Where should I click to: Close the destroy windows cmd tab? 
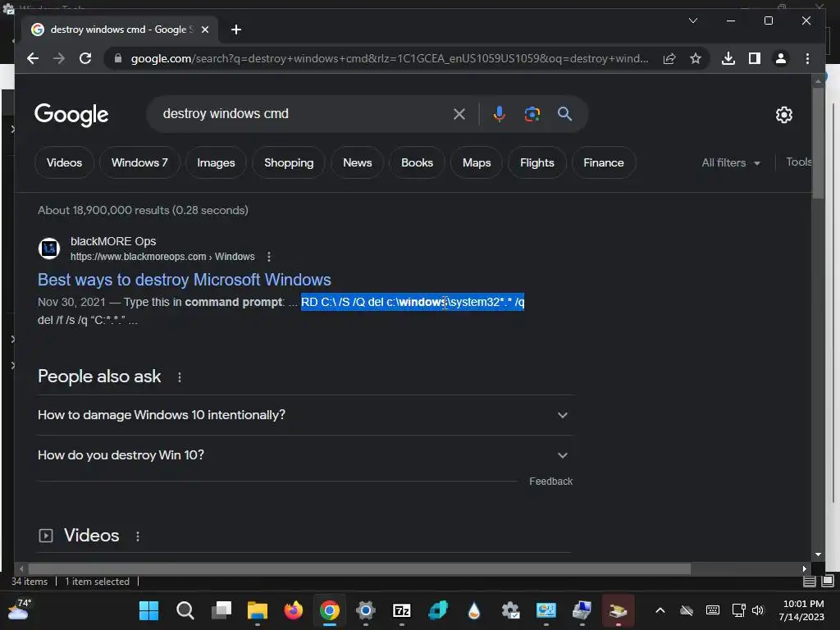(204, 30)
